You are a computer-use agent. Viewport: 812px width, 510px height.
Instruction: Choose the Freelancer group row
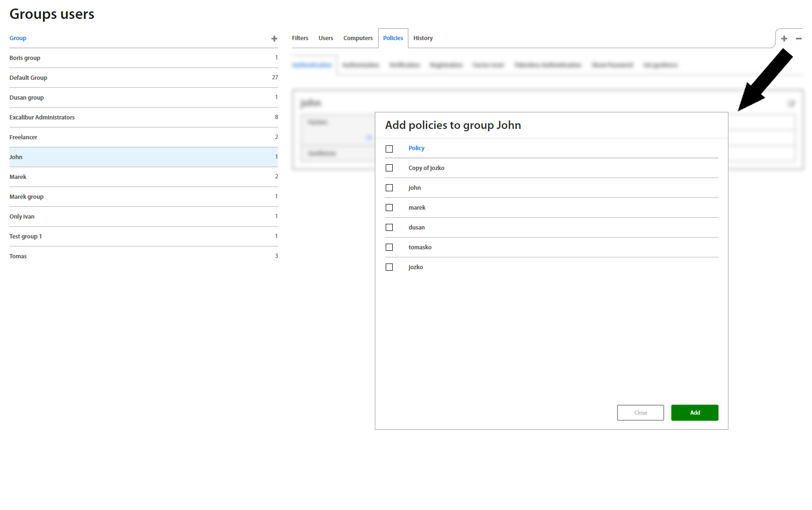[23, 137]
